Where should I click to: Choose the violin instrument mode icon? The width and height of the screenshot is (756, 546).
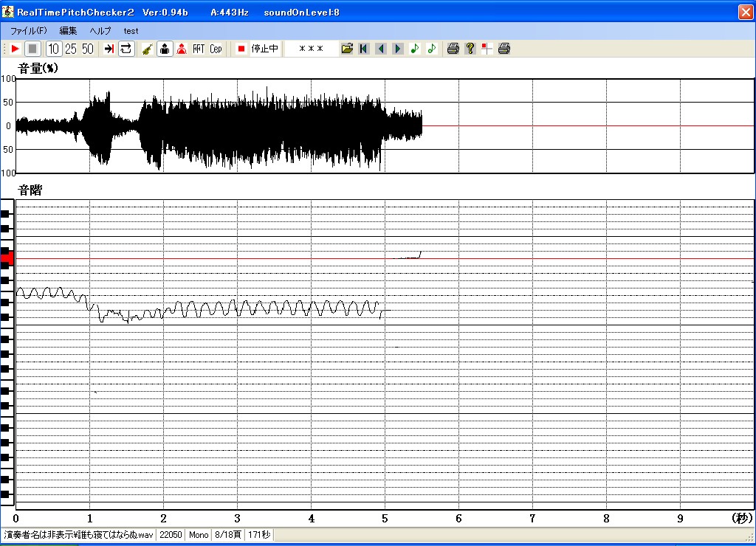coord(148,49)
